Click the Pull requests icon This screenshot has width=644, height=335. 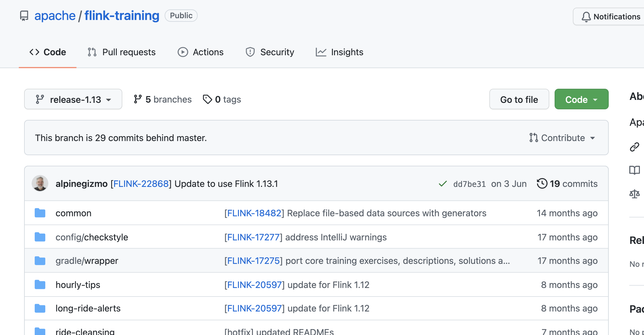(91, 52)
